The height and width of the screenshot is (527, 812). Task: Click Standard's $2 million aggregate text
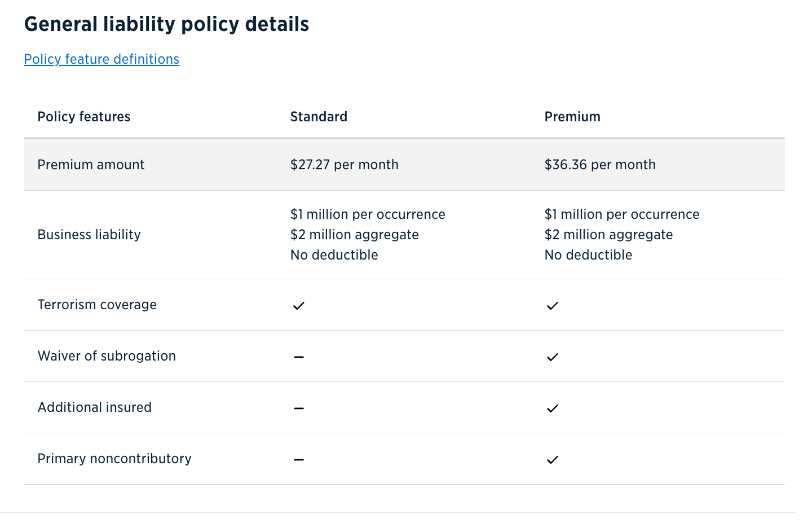(x=355, y=235)
